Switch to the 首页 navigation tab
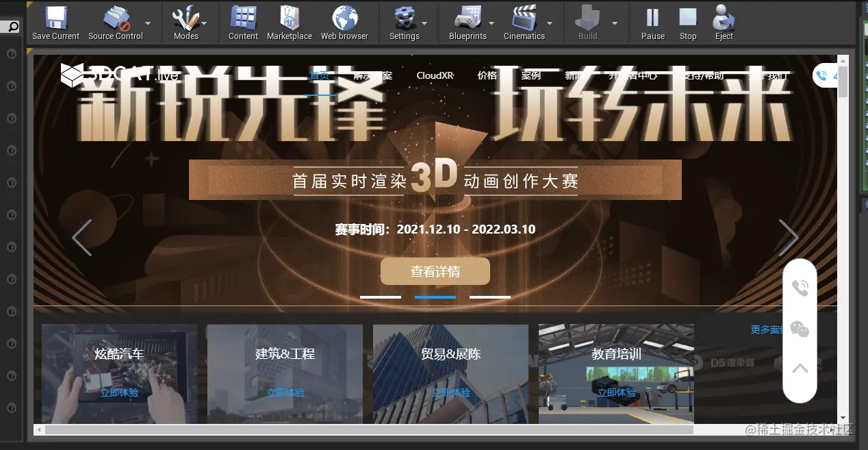Image resolution: width=868 pixels, height=450 pixels. (x=318, y=76)
